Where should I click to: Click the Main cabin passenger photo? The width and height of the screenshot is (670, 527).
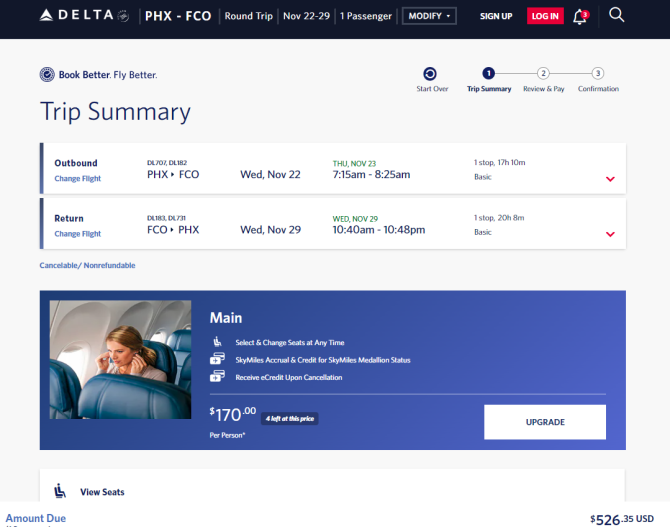[x=120, y=360]
